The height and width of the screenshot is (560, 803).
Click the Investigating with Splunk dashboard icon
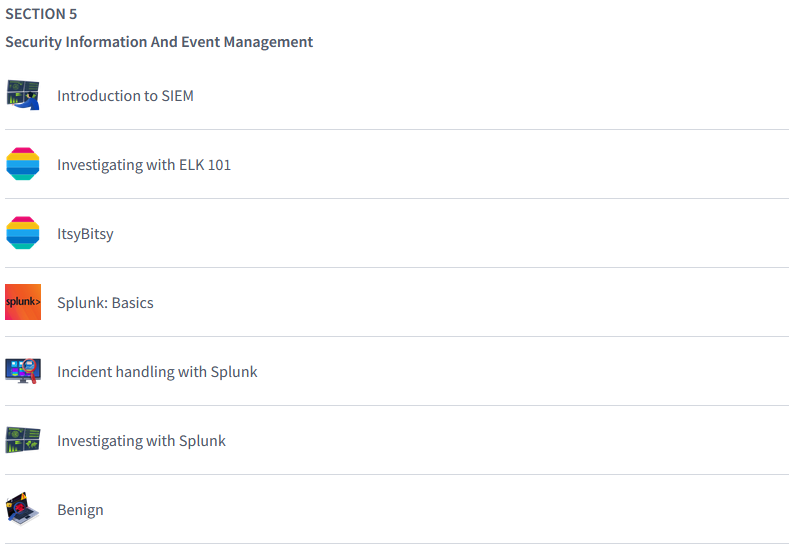23,440
